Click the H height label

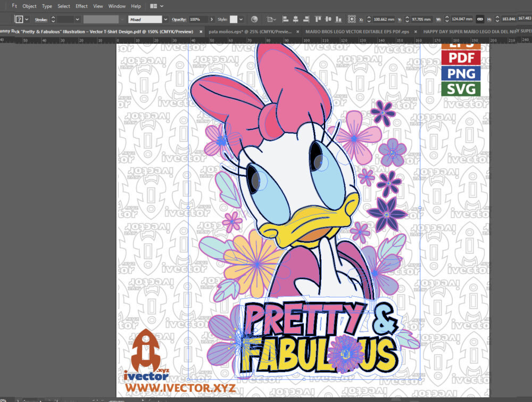coord(489,20)
